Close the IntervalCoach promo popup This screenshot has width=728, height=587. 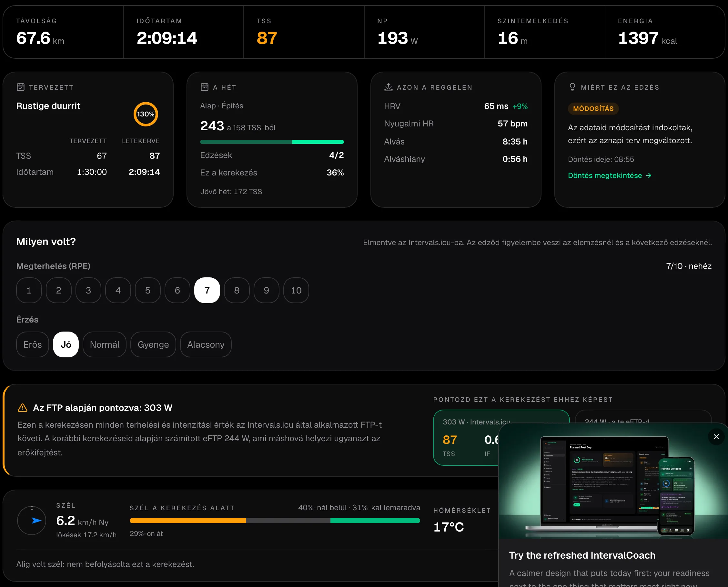(716, 436)
